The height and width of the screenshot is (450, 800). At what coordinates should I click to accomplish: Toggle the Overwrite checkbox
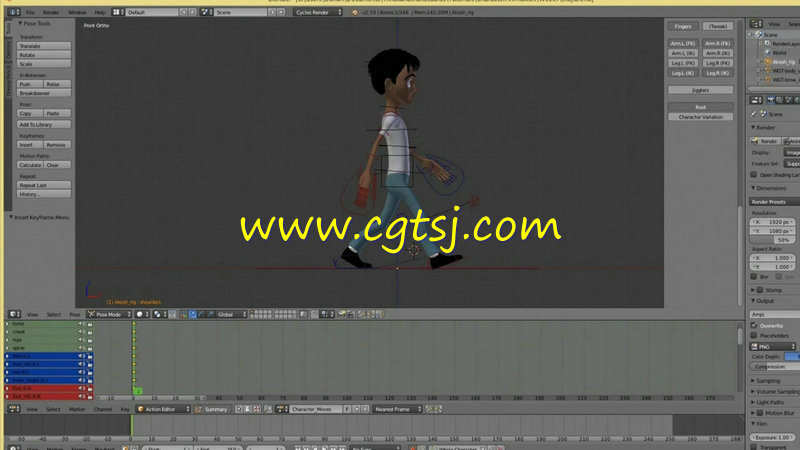(754, 326)
